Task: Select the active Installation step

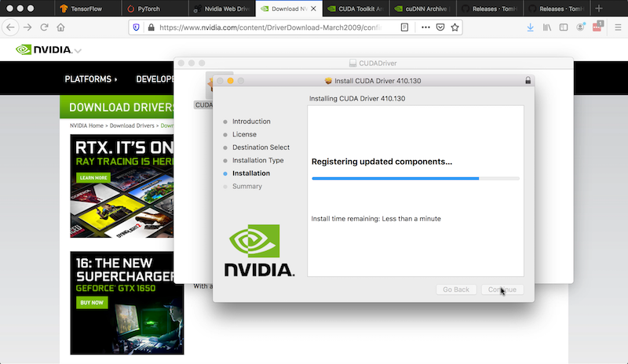Action: 251,173
